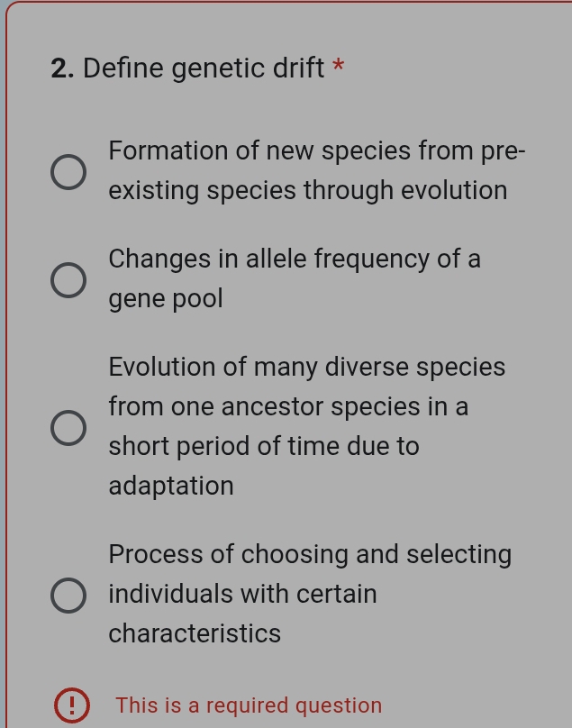This screenshot has width=572, height=728.
Task: Click the word 'adaptation' in the third option
Action: pyautogui.click(x=170, y=485)
